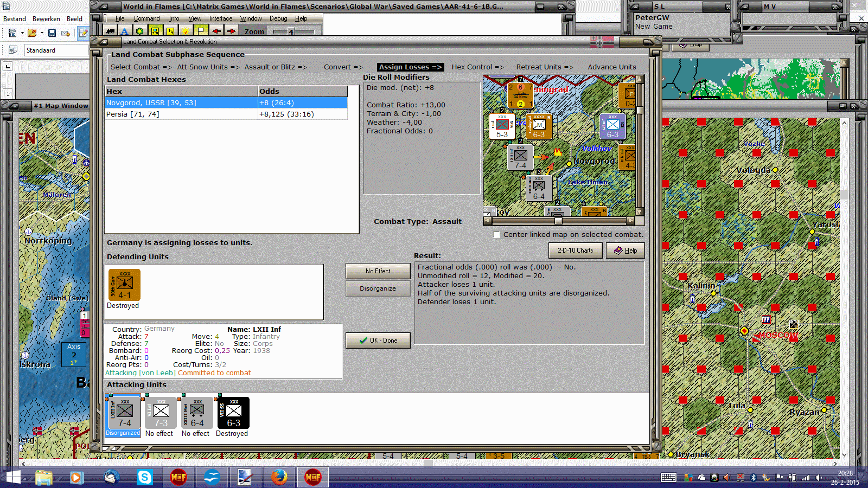Click the Bluetooth tray icon
Screen dimensions: 868x488
[x=753, y=478]
